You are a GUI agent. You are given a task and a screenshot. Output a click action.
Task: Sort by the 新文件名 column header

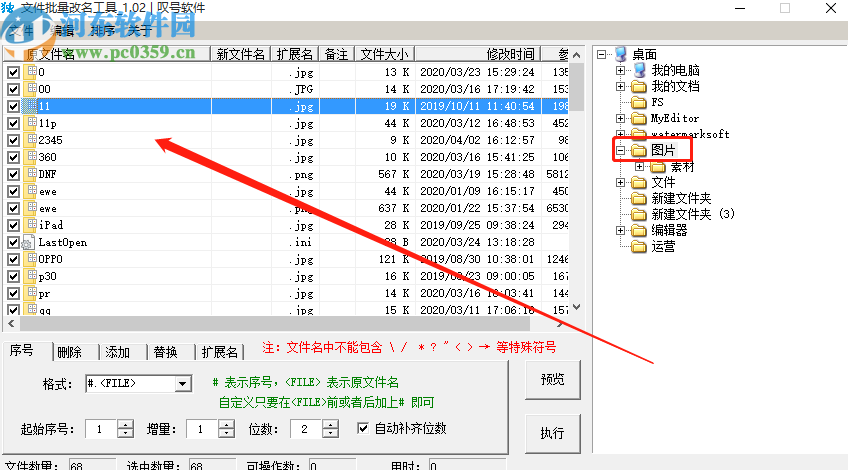[240, 54]
